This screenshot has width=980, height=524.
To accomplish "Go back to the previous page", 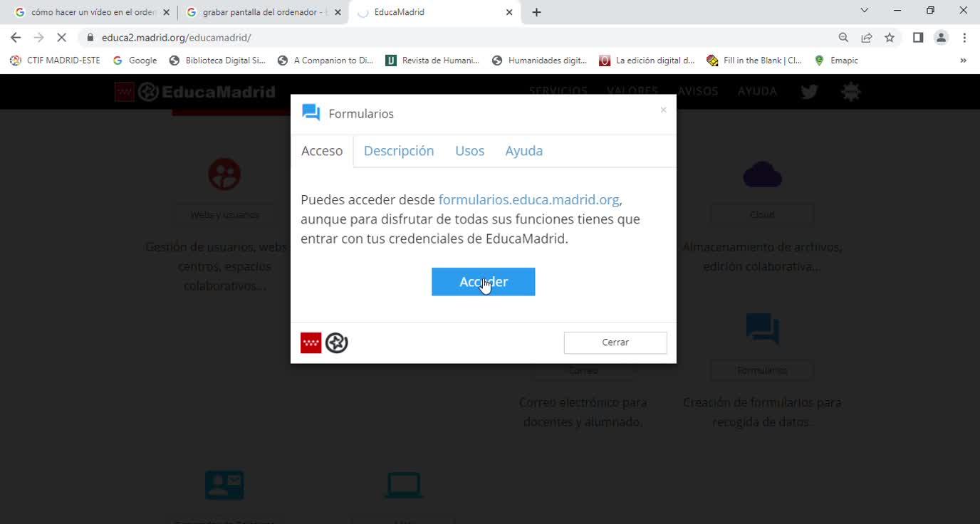I will [x=16, y=38].
